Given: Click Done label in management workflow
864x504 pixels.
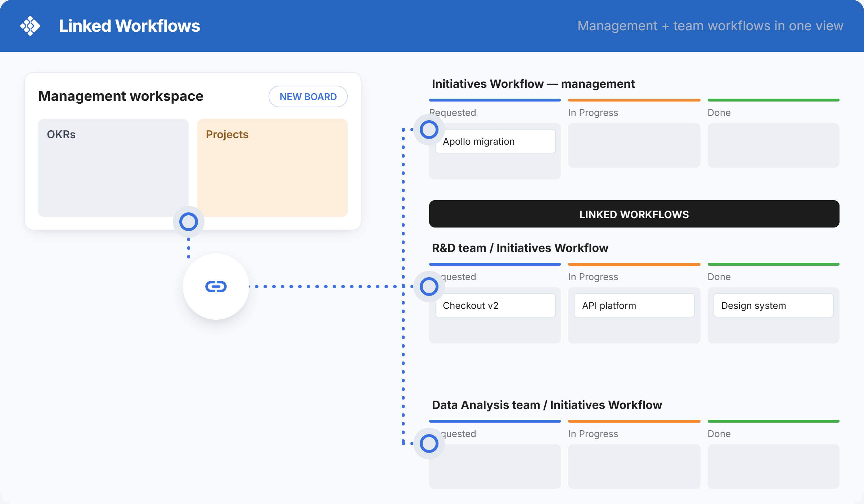Looking at the screenshot, I should (x=719, y=113).
